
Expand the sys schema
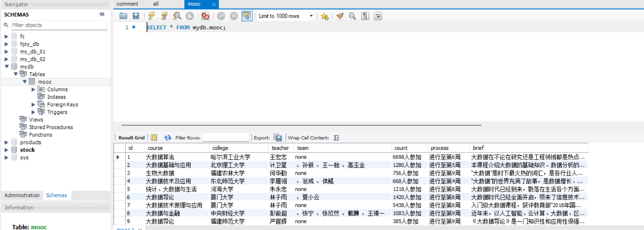coord(6,157)
